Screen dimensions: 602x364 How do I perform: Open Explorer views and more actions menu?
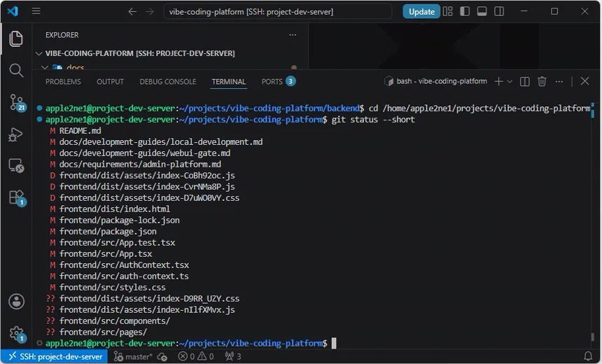pos(293,35)
